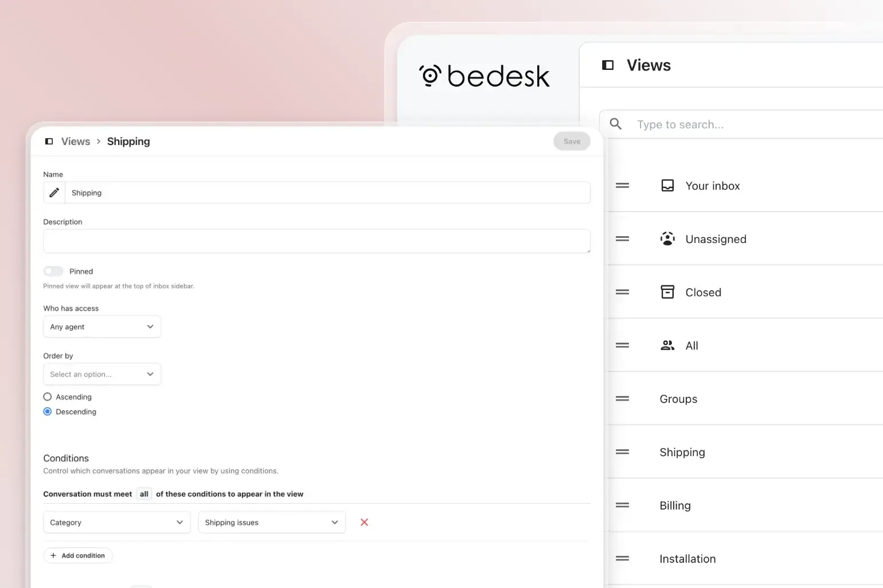Click the Shipping breadcrumb title
Image resolution: width=883 pixels, height=588 pixels.
[x=128, y=142]
